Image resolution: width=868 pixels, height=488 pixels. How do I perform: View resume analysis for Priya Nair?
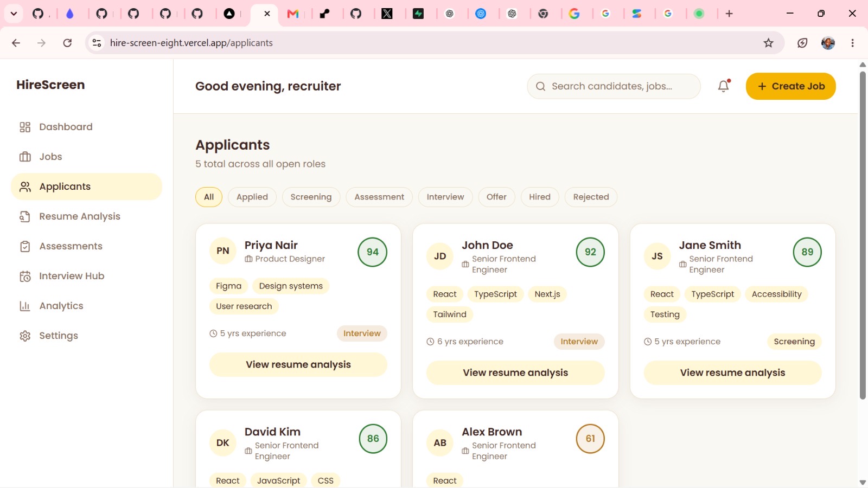pos(298,364)
